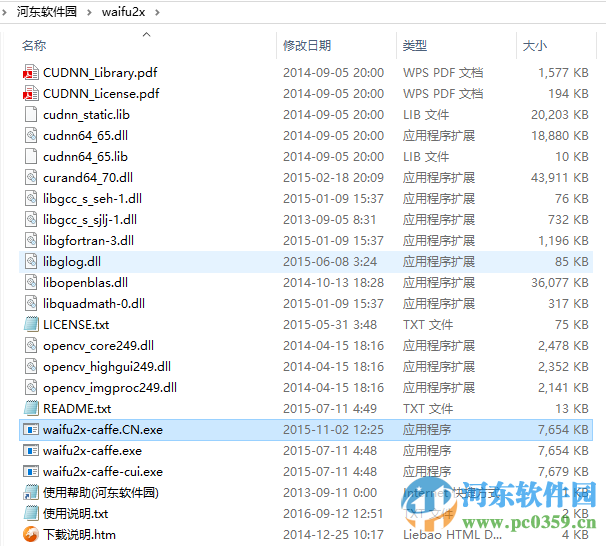606x547 pixels.
Task: Click the opencv_imgproc249.dll icon
Action: 31,388
